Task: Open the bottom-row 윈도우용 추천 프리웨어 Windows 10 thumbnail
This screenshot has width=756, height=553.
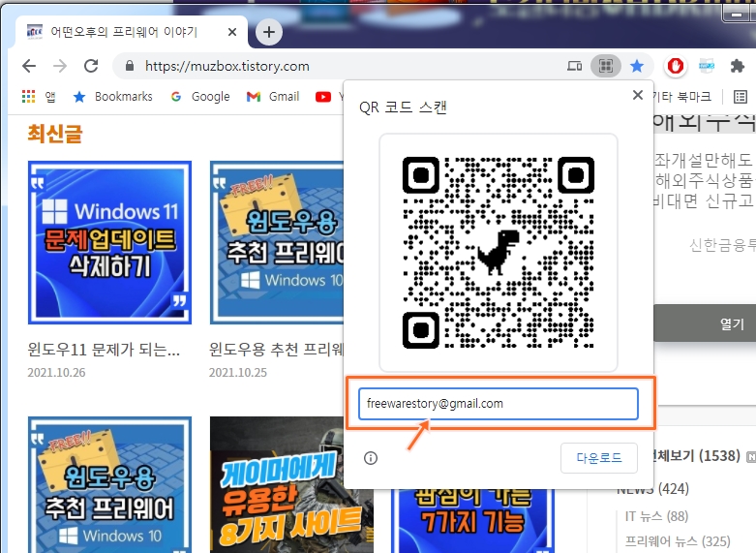Action: coord(110,484)
